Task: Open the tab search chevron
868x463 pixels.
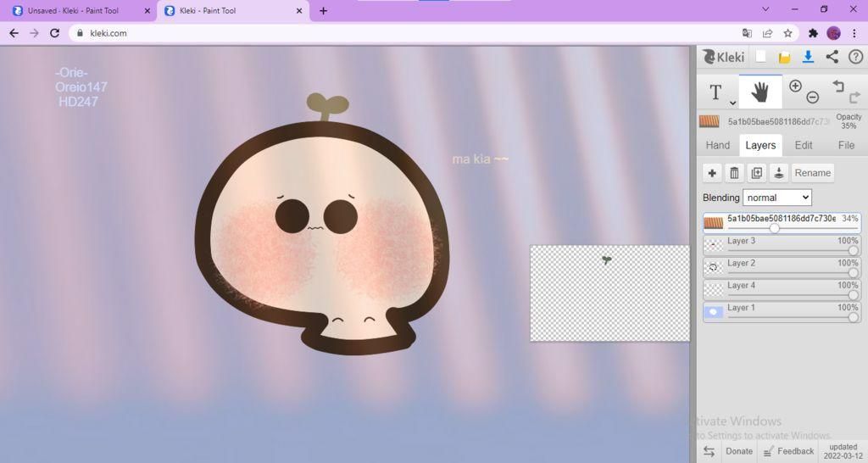Action: click(765, 9)
